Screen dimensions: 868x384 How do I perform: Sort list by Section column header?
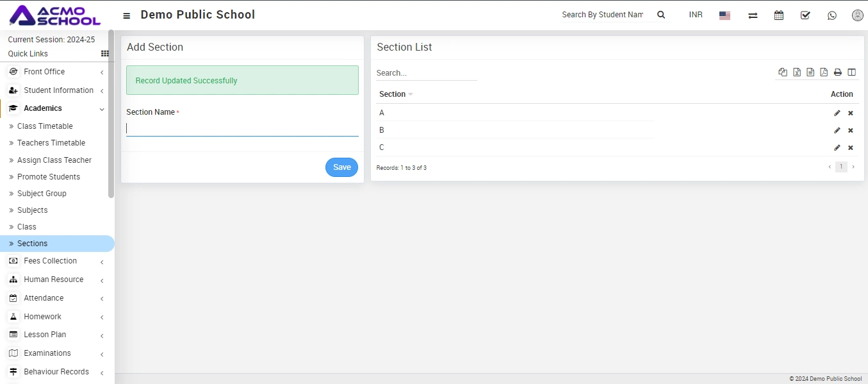(393, 94)
